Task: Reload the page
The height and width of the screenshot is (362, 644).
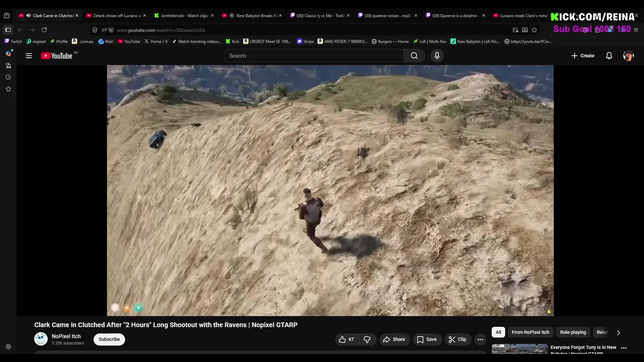Action: [44, 30]
